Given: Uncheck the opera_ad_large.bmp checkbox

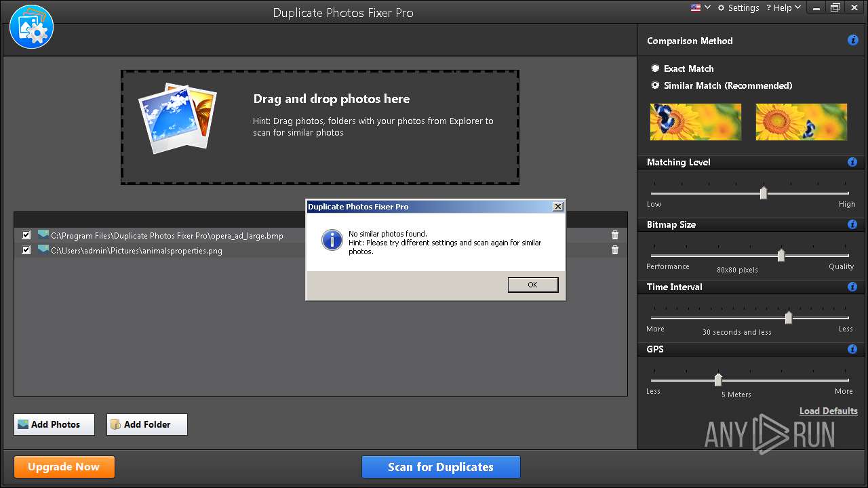Looking at the screenshot, I should click(x=26, y=235).
